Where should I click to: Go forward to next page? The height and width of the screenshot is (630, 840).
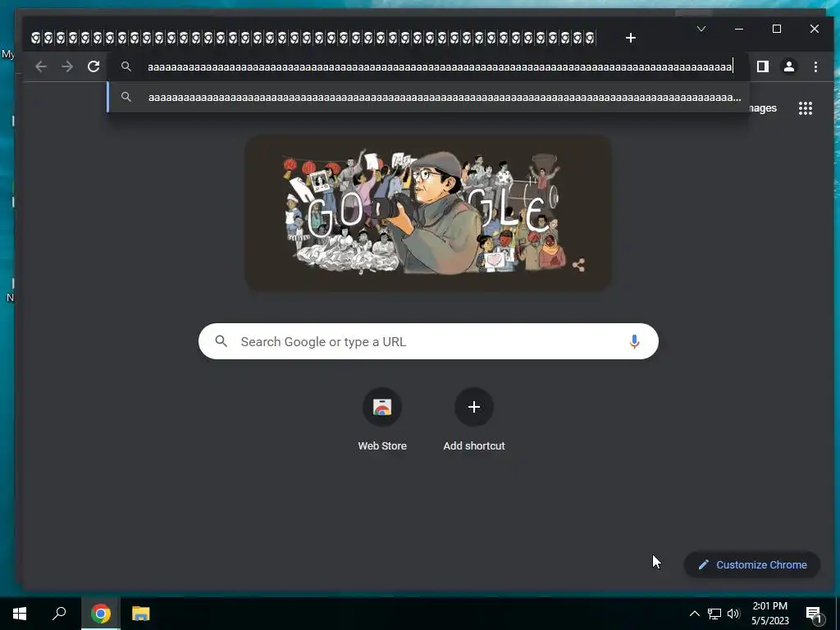67,66
